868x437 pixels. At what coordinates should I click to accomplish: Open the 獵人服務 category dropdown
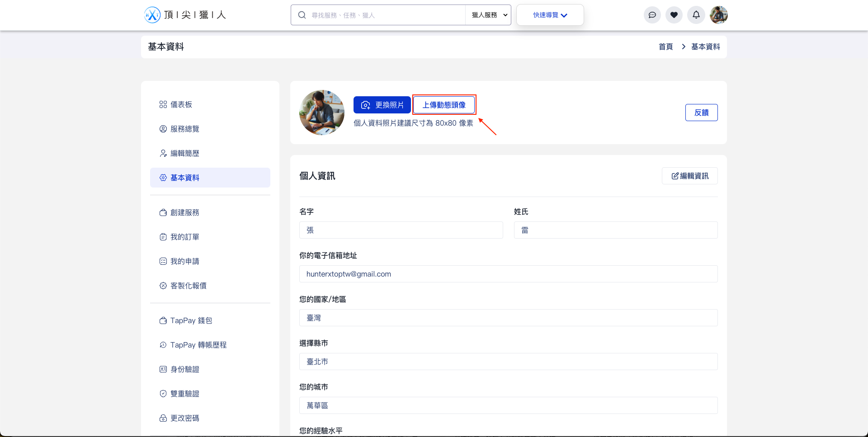[x=489, y=15]
